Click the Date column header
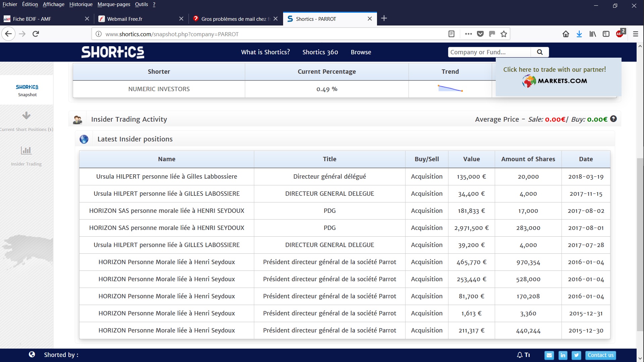Screen dimensions: 644x362 586,159
